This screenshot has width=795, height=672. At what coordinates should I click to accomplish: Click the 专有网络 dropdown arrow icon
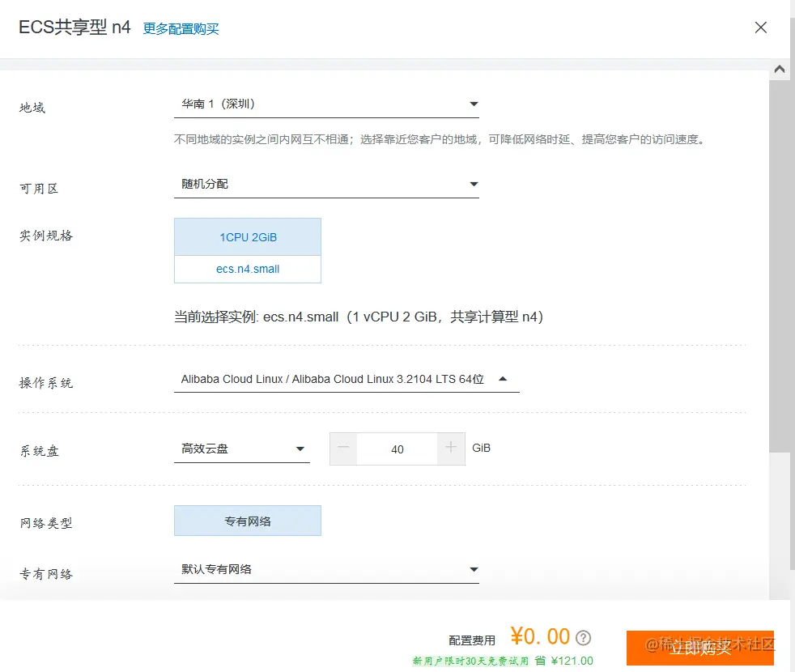coord(474,569)
